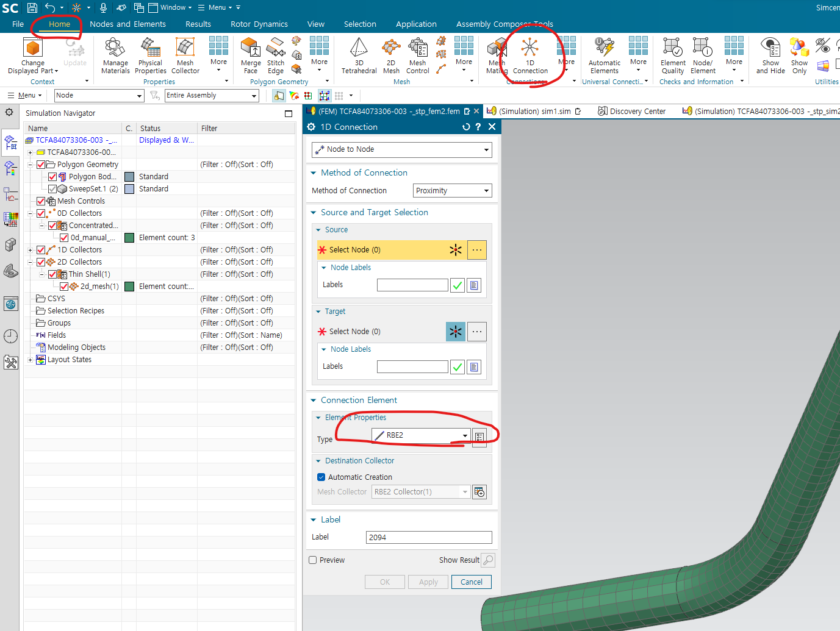Start the 2D Mesh tool
The image size is (840, 631).
(x=391, y=55)
